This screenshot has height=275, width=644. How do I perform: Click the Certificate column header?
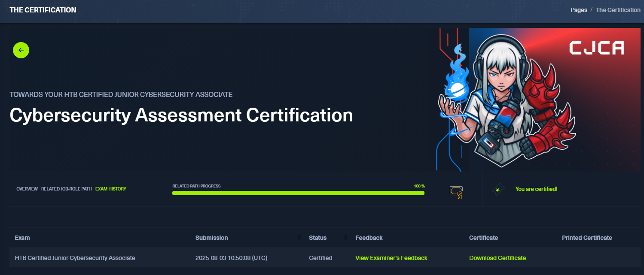[x=483, y=238]
